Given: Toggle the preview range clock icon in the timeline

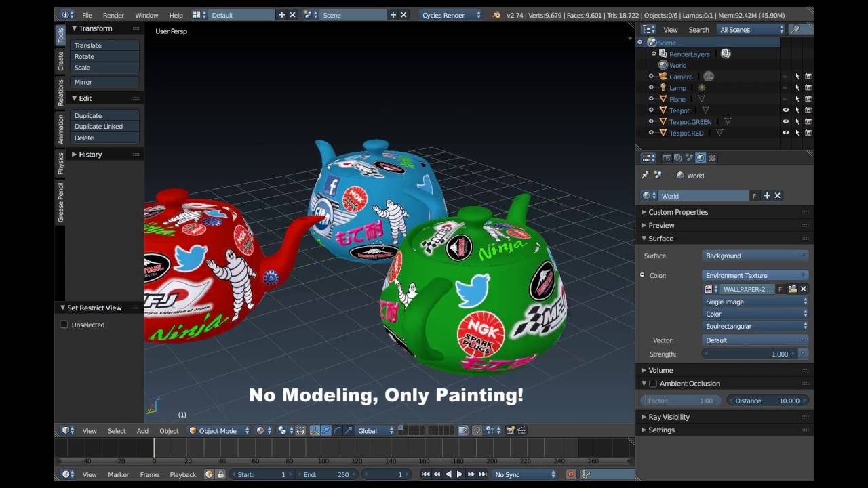Looking at the screenshot, I should 209,474.
